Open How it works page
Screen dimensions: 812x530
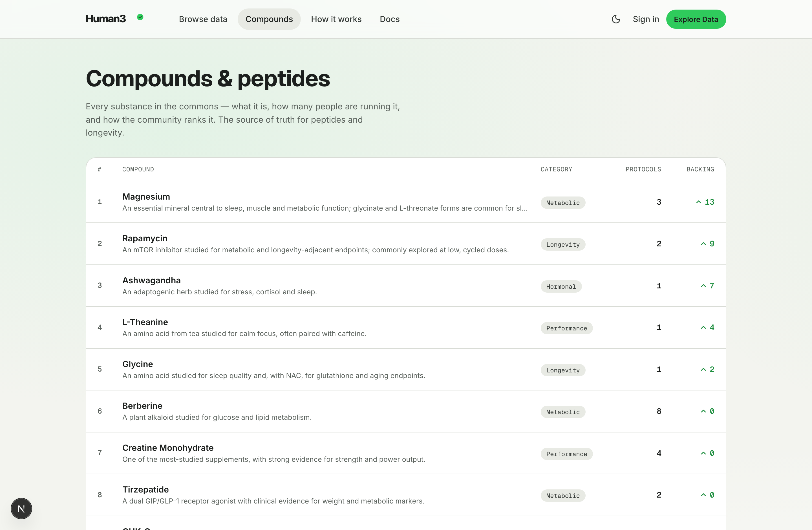[x=336, y=19]
